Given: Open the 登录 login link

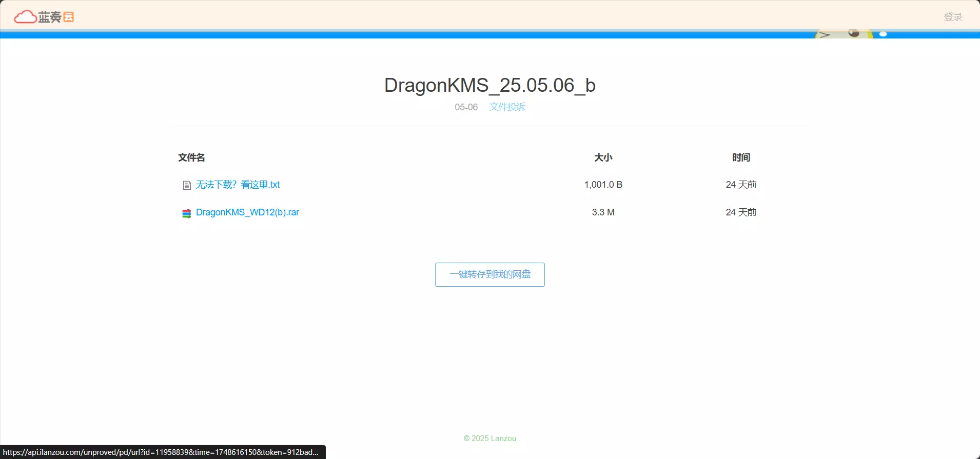Looking at the screenshot, I should 953,17.
